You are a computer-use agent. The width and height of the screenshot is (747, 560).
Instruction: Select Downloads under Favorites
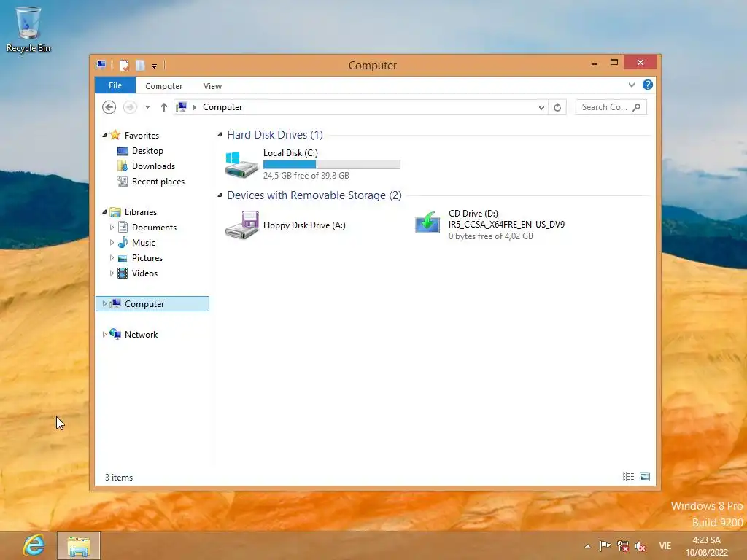coord(153,166)
